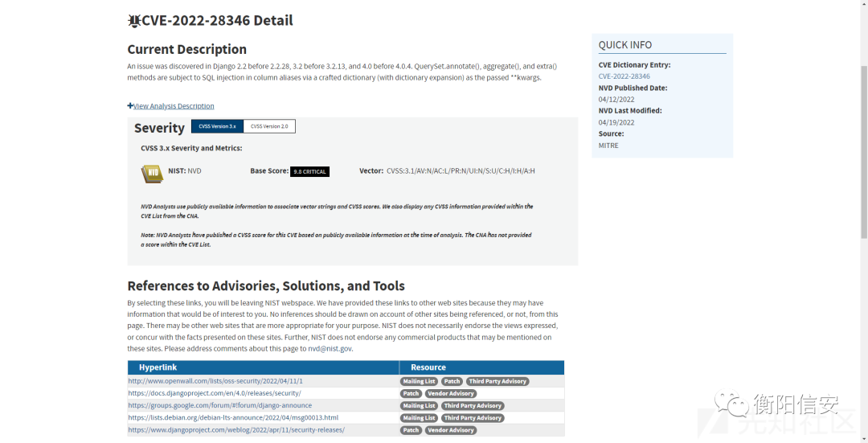Switch to CVSS Version 3.x tab

pos(217,126)
